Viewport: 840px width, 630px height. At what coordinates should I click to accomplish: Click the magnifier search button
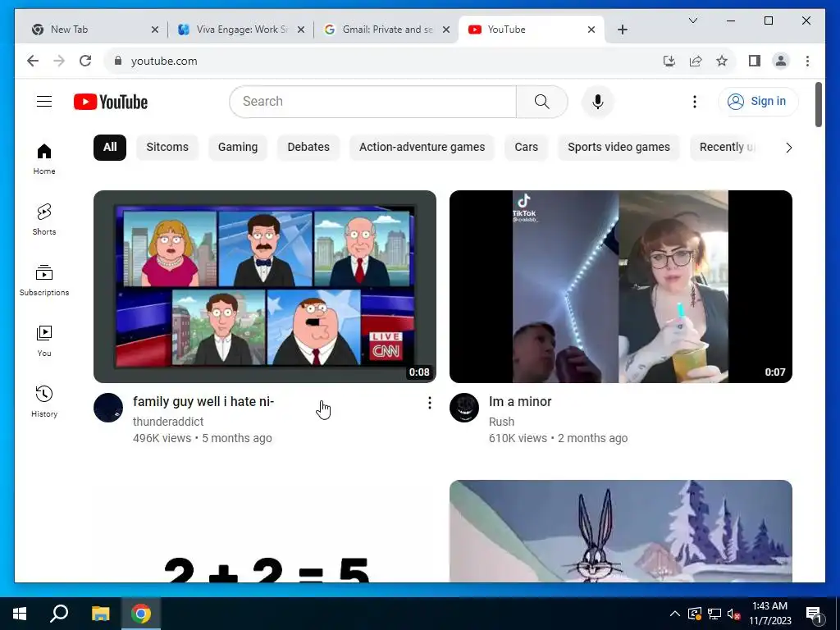coord(541,101)
